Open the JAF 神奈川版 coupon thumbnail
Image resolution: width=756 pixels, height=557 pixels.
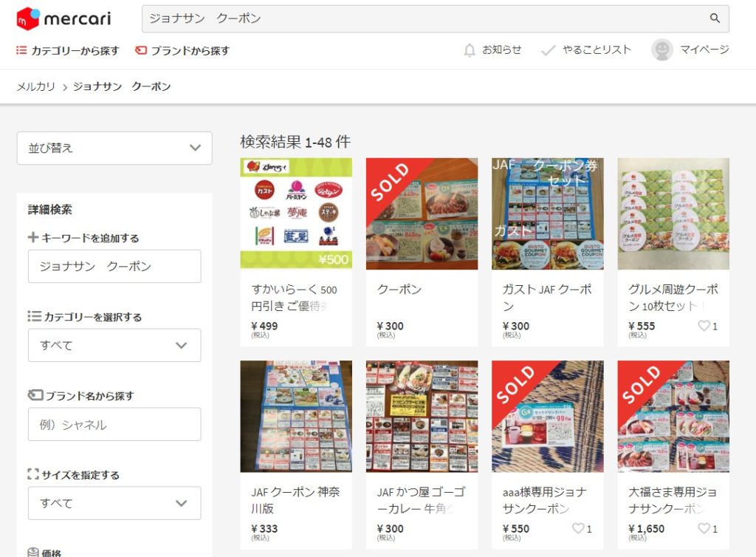[296, 416]
